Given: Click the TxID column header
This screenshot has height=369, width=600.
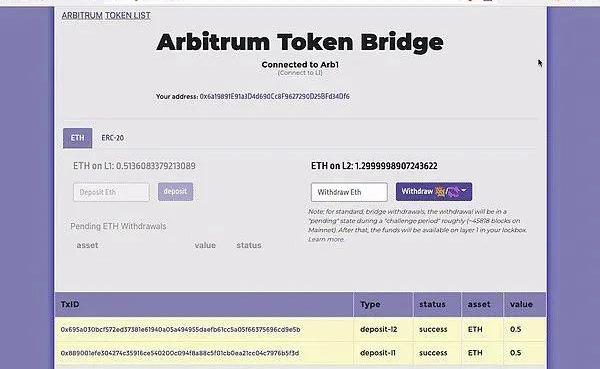Looking at the screenshot, I should click(x=70, y=304).
